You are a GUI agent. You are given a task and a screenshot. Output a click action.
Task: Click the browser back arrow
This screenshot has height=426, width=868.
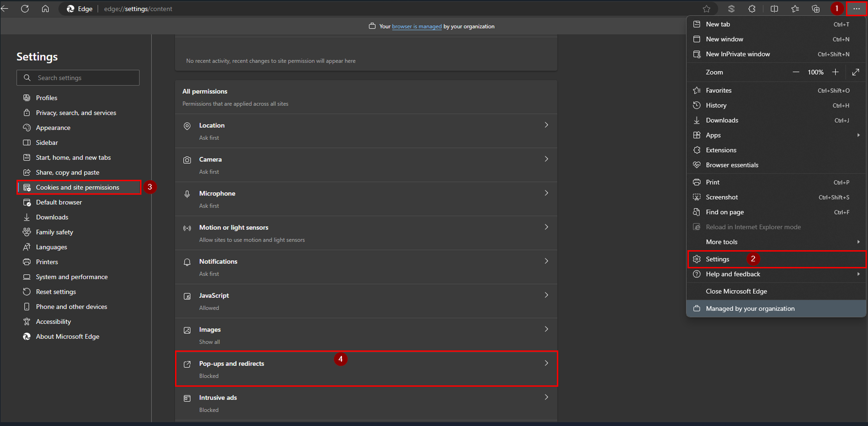5,9
